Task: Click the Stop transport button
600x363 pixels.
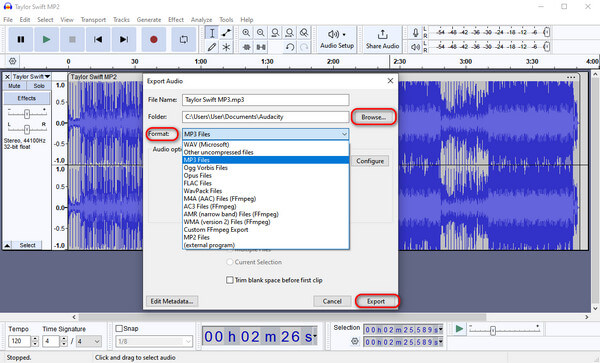Action: (x=72, y=39)
